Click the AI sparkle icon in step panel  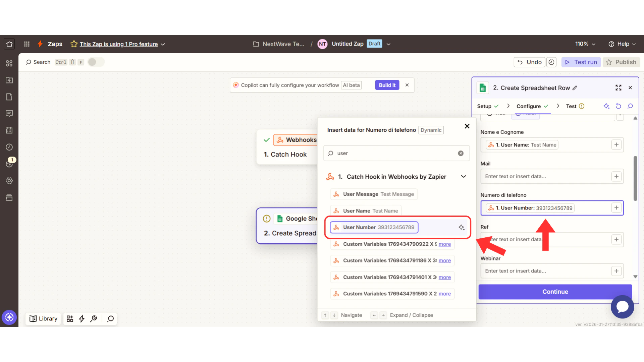[x=606, y=106]
